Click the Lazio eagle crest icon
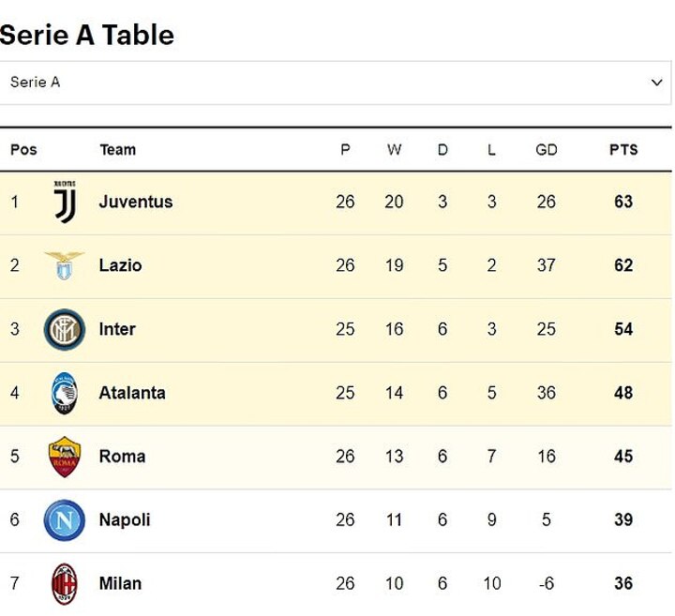The width and height of the screenshot is (675, 616). pos(65,265)
